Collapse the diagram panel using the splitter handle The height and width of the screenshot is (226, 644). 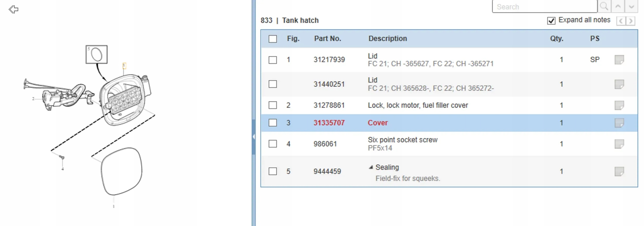point(254,137)
